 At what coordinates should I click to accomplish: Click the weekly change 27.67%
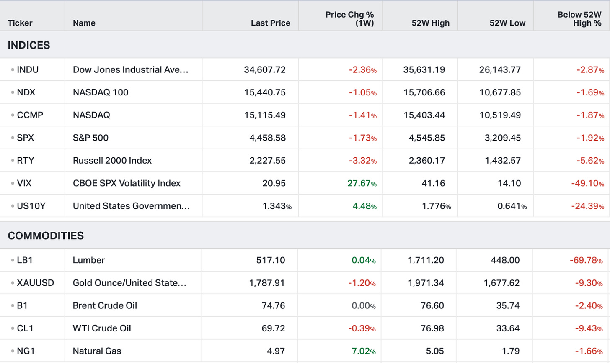click(x=362, y=183)
